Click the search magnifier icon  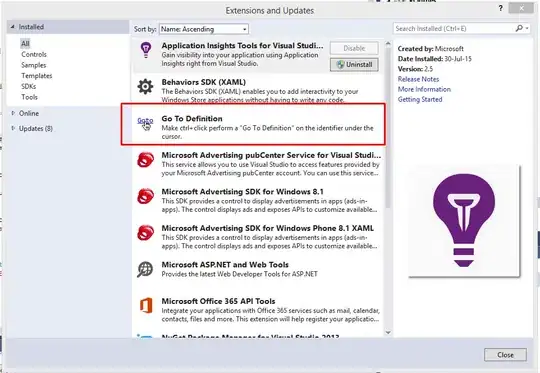[x=519, y=28]
